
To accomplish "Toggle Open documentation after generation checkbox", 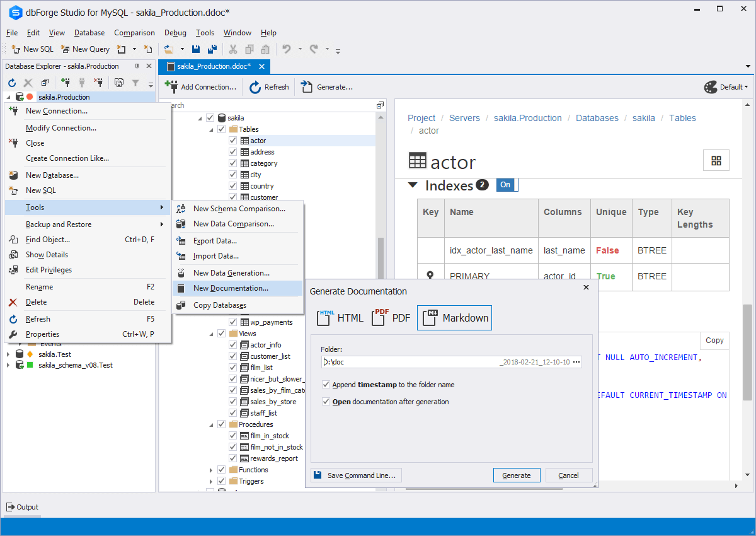I will click(326, 402).
